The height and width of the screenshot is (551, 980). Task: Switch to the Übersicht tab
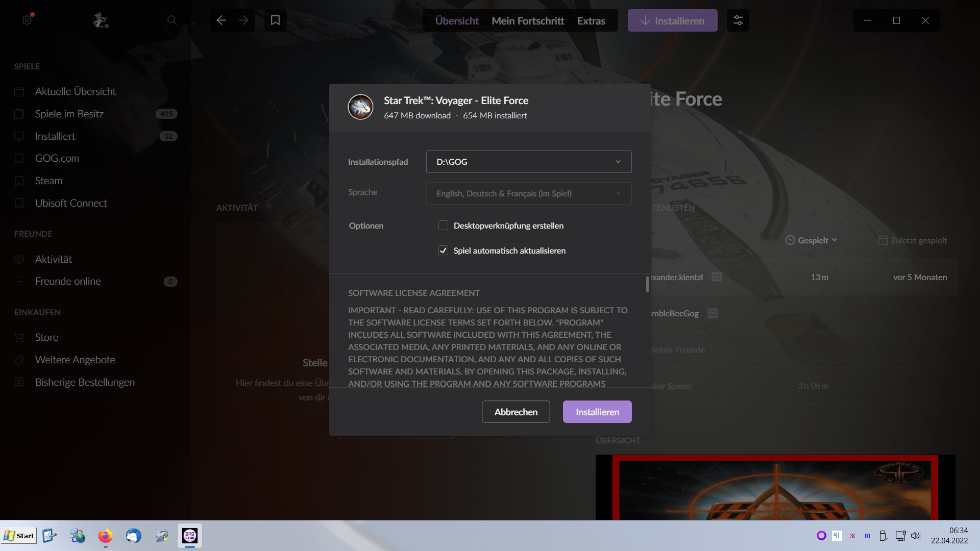click(x=457, y=21)
